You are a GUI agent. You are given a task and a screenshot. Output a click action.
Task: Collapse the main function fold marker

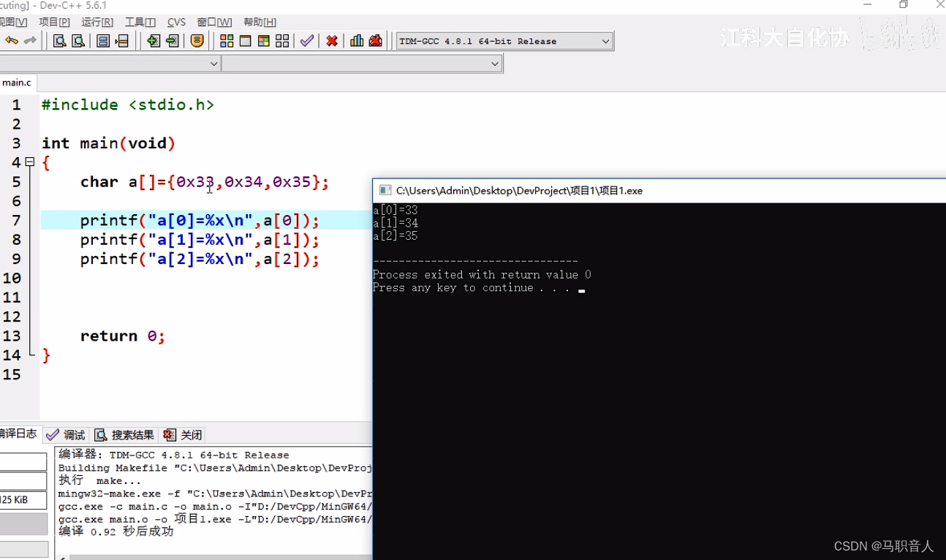click(30, 162)
